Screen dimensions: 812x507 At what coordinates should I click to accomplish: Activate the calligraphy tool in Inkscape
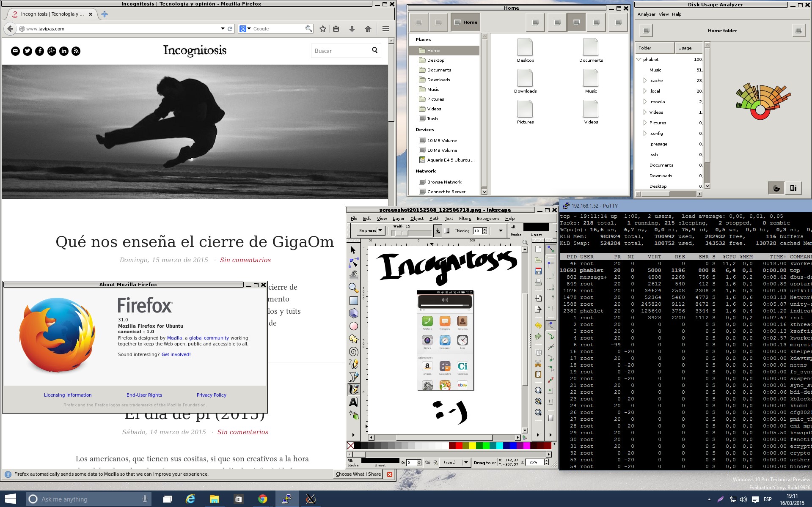(x=354, y=389)
